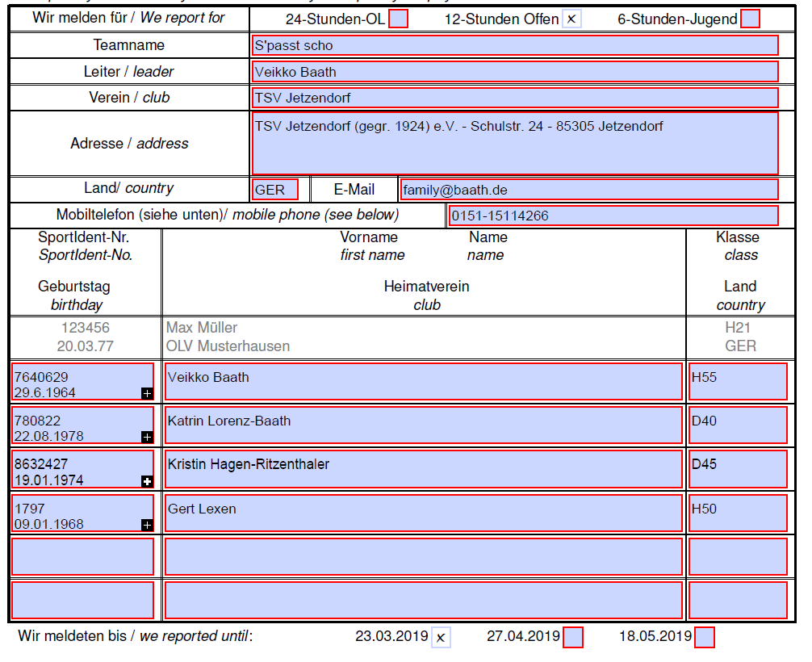Check the 24-Stunden-OL checkbox
812x662 pixels.
[x=398, y=19]
